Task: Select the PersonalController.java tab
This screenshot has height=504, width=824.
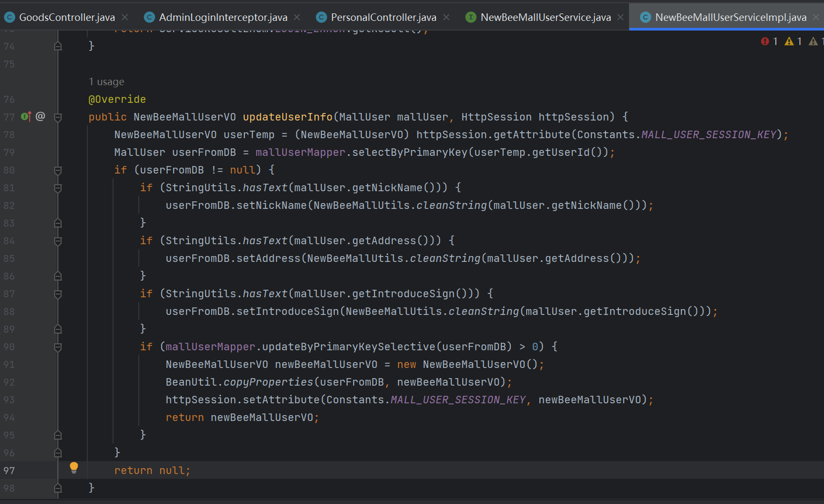Action: coord(384,17)
